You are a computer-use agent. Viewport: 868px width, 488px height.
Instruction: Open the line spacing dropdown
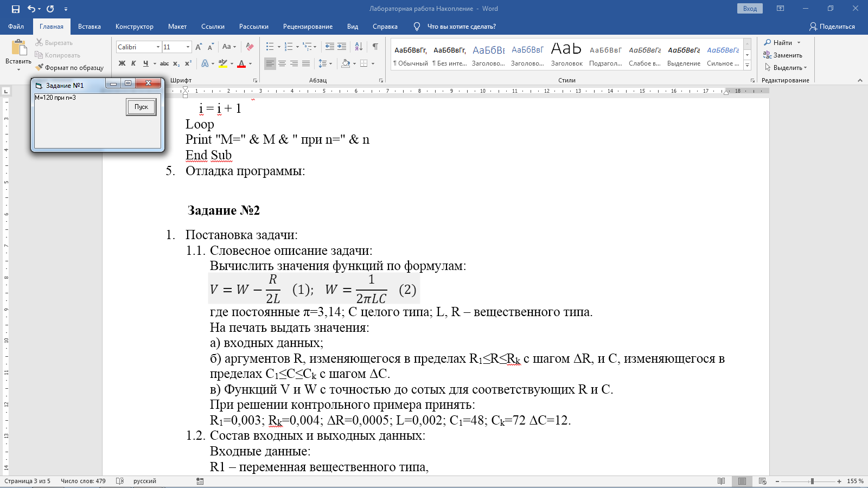pos(325,63)
